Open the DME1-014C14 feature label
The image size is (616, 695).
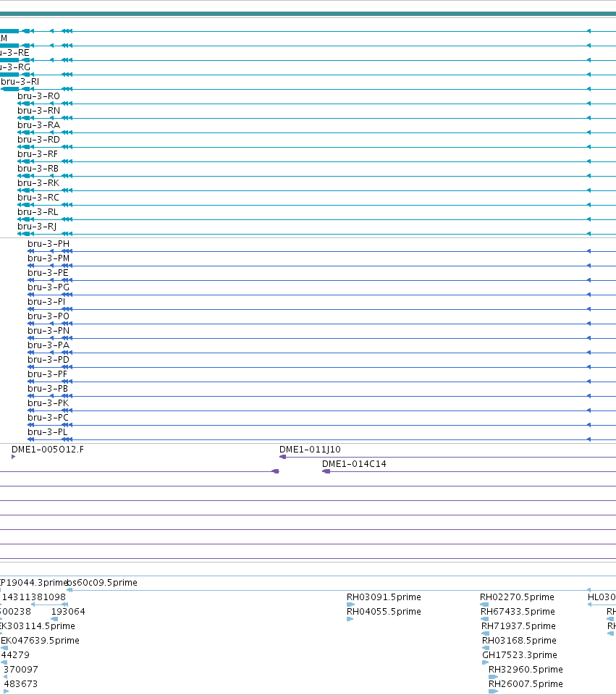(354, 464)
